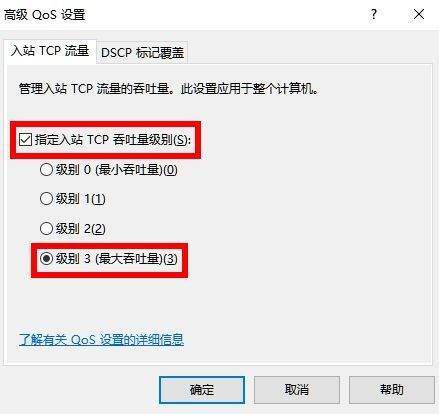Click the 级别 3 (最大吞吐量)(3) label text
This screenshot has width=439, height=414.
116,259
